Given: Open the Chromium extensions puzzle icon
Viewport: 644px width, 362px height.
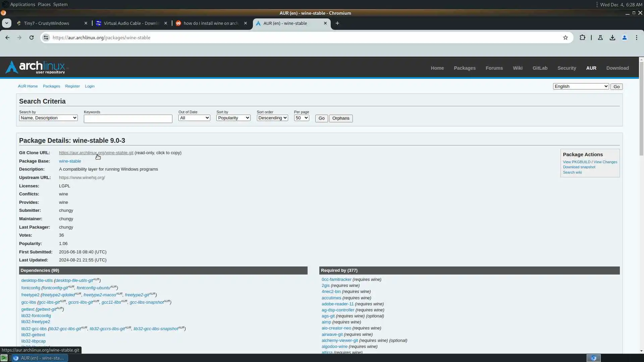Looking at the screenshot, I should point(582,38).
